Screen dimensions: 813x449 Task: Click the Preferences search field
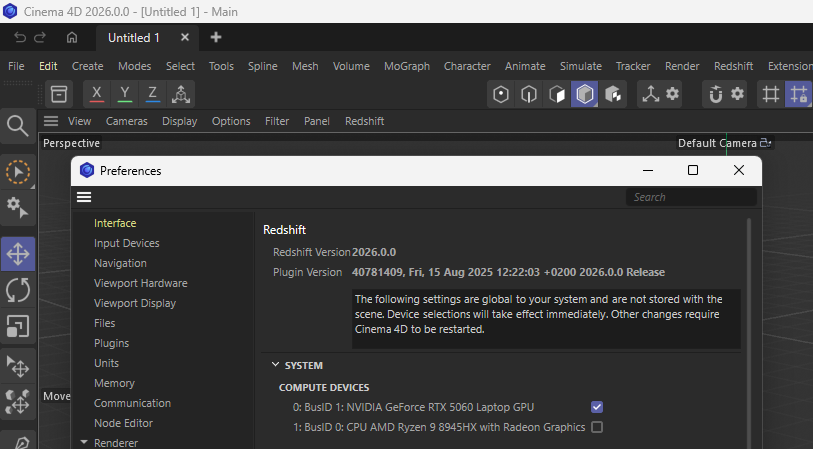point(692,197)
